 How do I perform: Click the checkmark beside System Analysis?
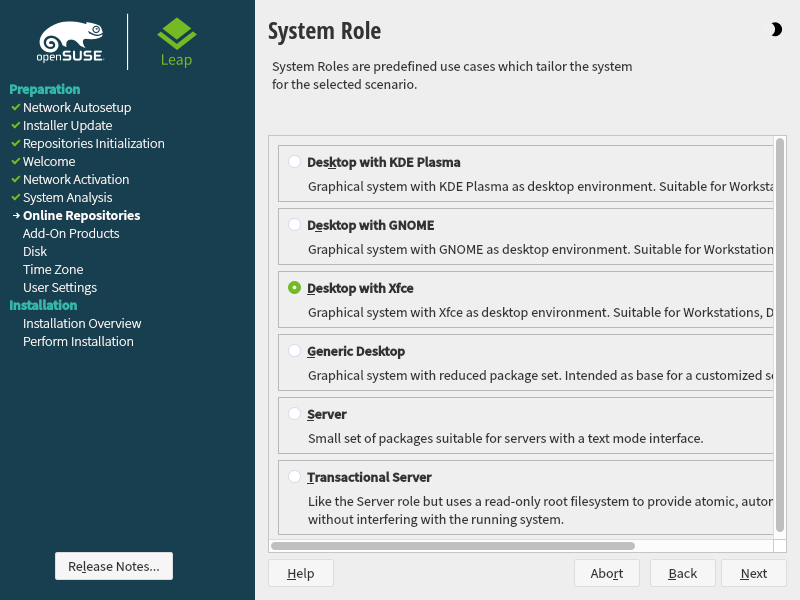pyautogui.click(x=15, y=197)
